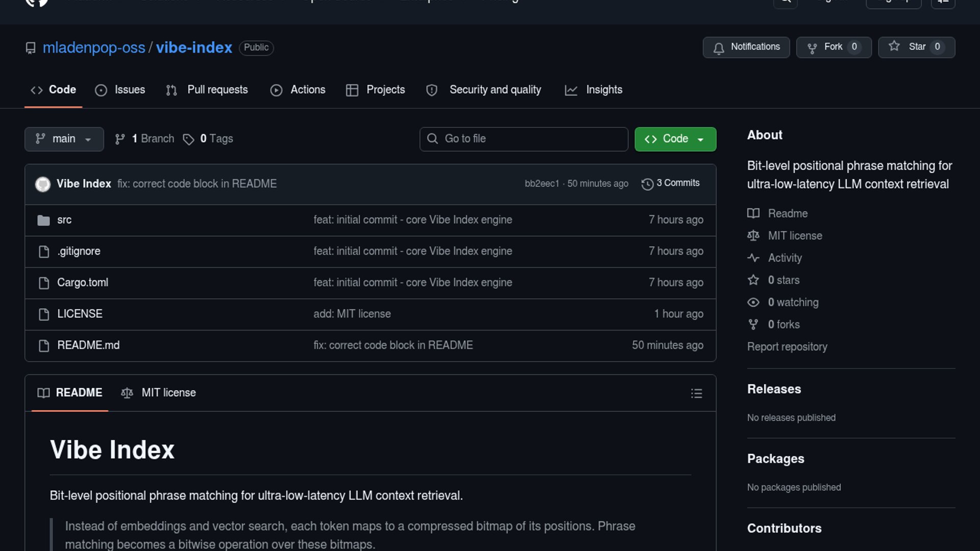
Task: Fork the vibe-index repository
Action: 833,47
